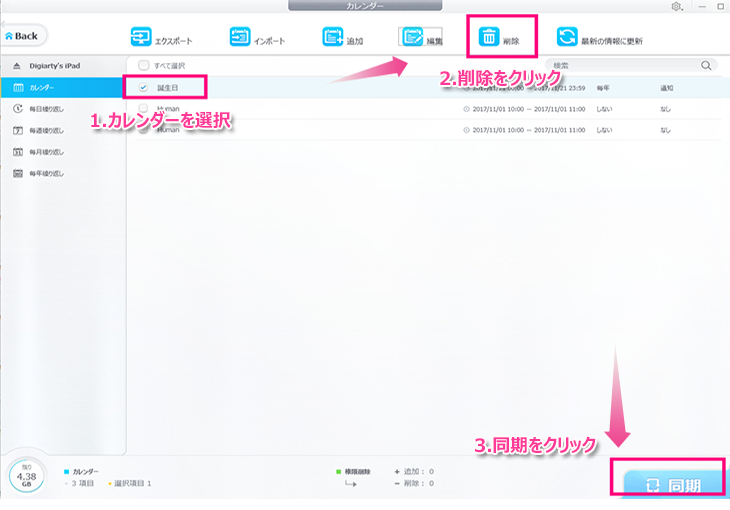Click the 追加 (Add) calendar icon
The image size is (730, 510).
click(x=333, y=37)
